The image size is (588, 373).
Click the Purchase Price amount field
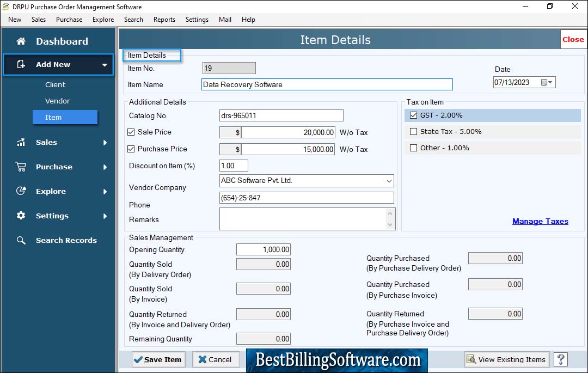coord(288,149)
